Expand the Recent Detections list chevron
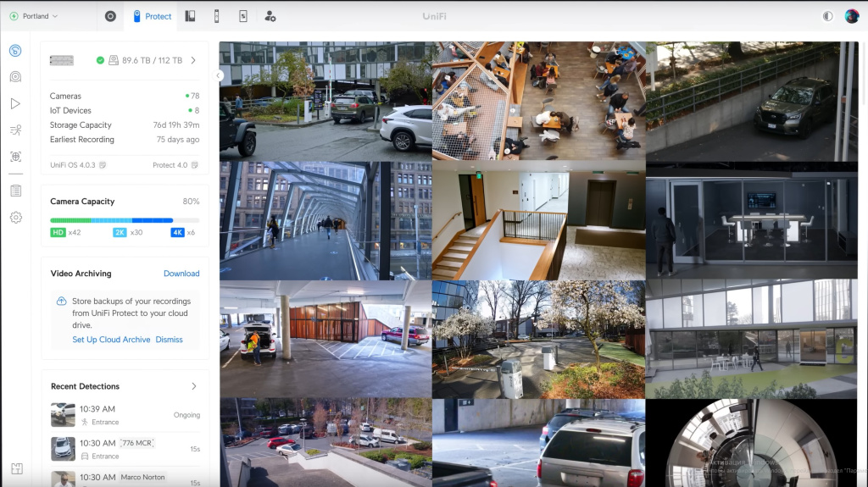The height and width of the screenshot is (487, 868). 193,386
